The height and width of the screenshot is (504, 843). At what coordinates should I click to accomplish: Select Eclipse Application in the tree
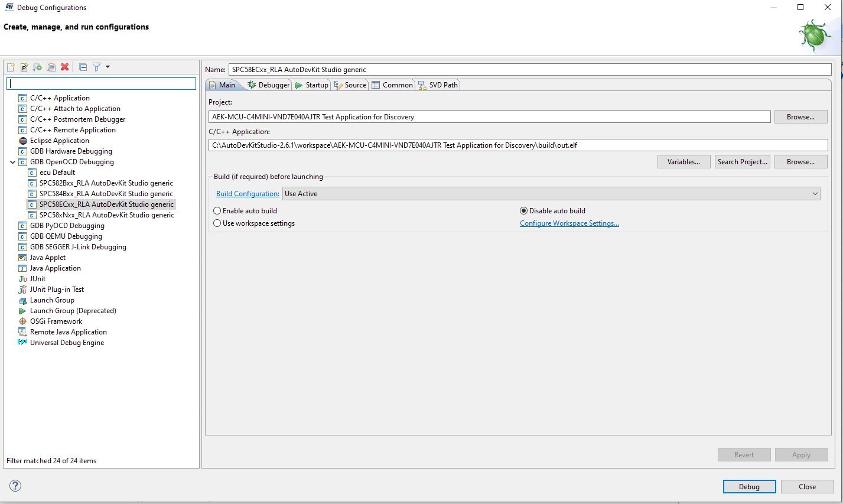tap(59, 141)
